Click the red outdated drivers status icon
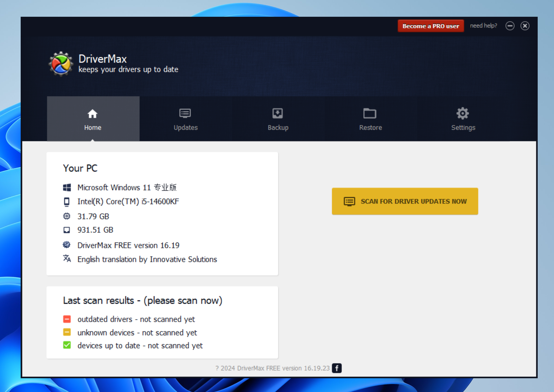This screenshot has height=392, width=554. click(x=67, y=319)
